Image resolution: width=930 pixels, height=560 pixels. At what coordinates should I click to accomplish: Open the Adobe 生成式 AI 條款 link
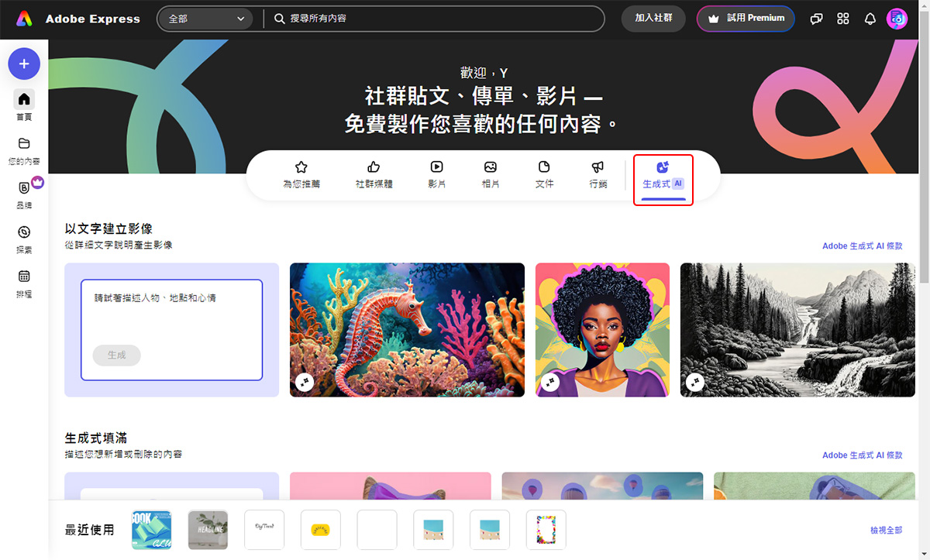pyautogui.click(x=862, y=246)
